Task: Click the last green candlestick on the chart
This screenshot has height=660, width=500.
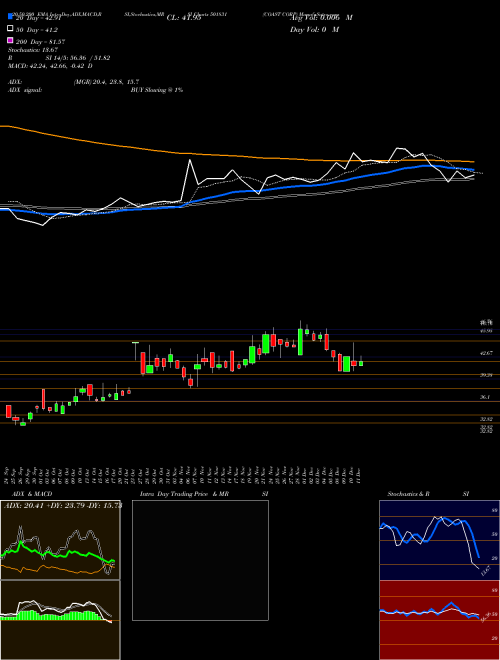Action: click(x=361, y=363)
